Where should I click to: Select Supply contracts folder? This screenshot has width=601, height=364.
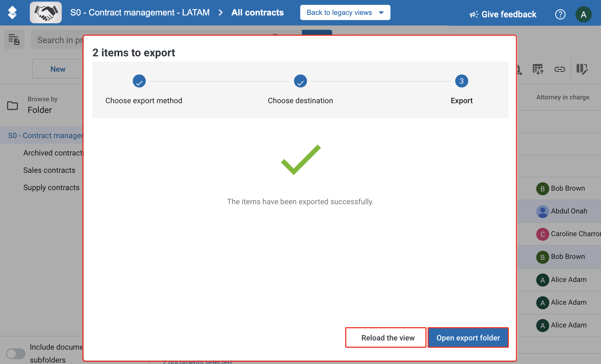click(51, 187)
